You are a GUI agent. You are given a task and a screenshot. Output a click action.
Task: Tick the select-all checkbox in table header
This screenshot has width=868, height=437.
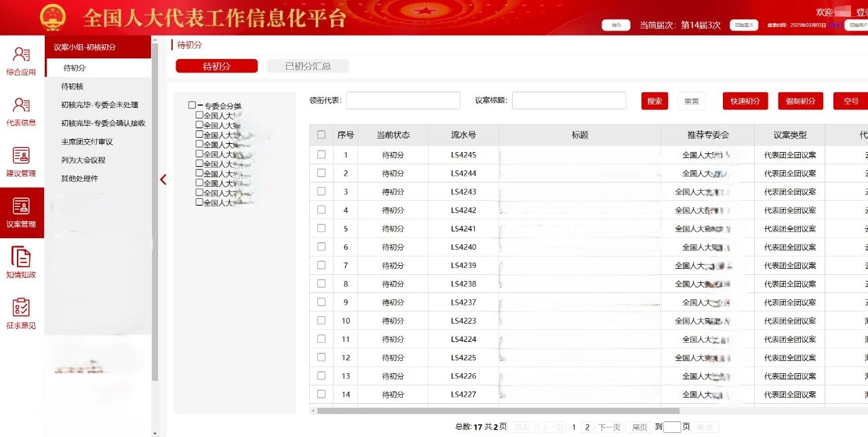pyautogui.click(x=321, y=135)
